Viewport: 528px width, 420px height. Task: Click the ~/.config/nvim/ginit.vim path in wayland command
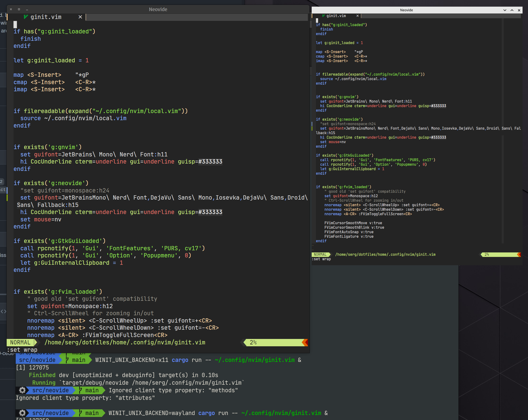[x=281, y=413]
